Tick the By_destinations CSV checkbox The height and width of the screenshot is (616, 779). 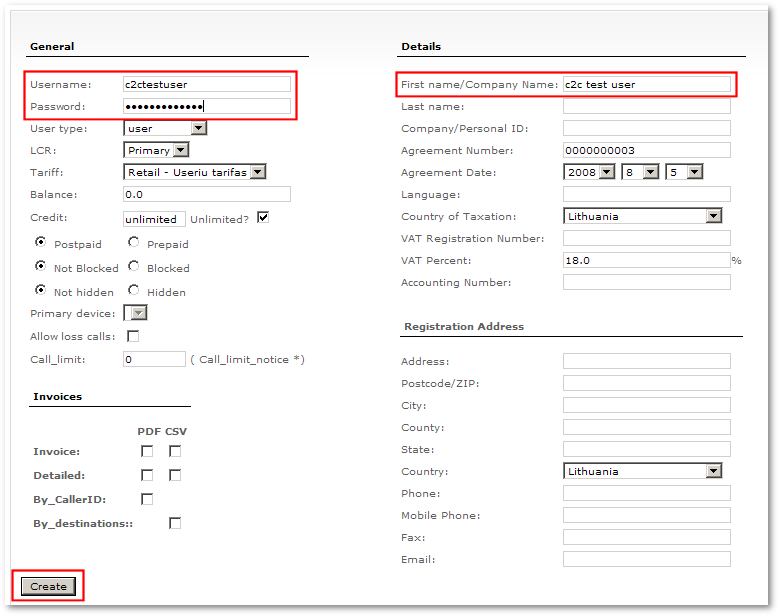[175, 523]
